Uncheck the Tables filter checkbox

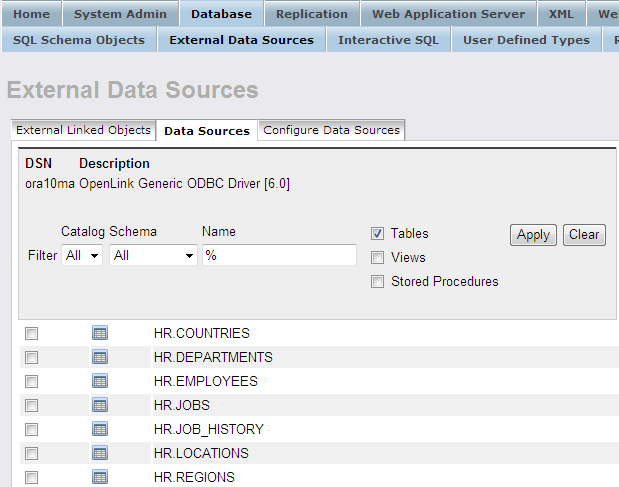click(378, 233)
